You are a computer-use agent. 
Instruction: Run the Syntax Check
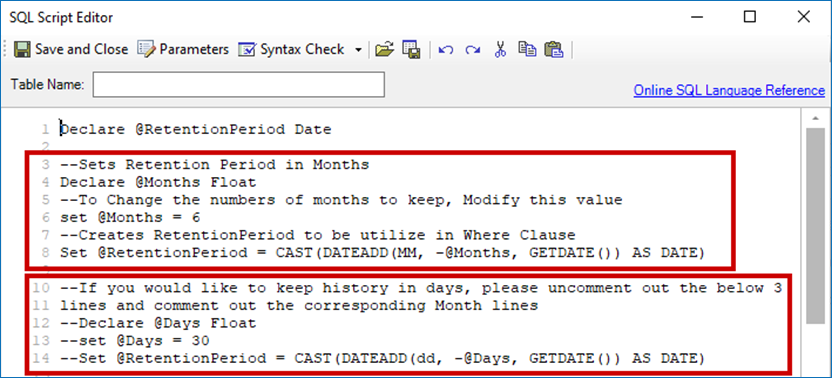pyautogui.click(x=292, y=49)
